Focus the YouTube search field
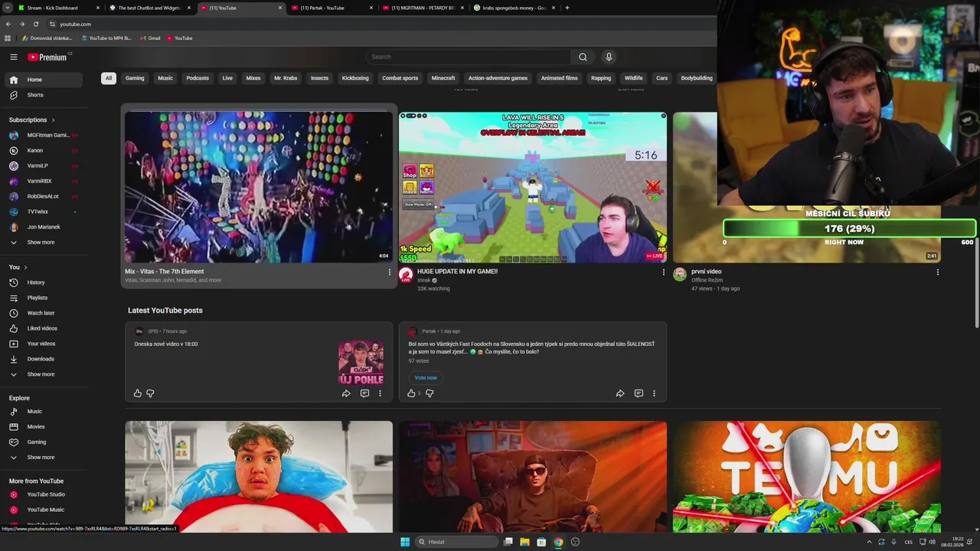Image resolution: width=980 pixels, height=551 pixels. click(469, 57)
